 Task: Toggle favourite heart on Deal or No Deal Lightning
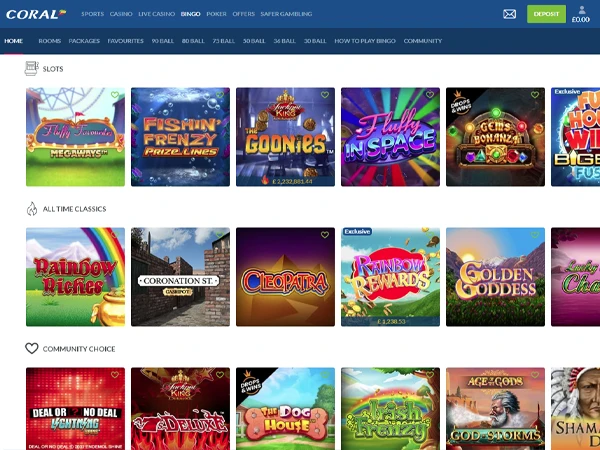115,375
